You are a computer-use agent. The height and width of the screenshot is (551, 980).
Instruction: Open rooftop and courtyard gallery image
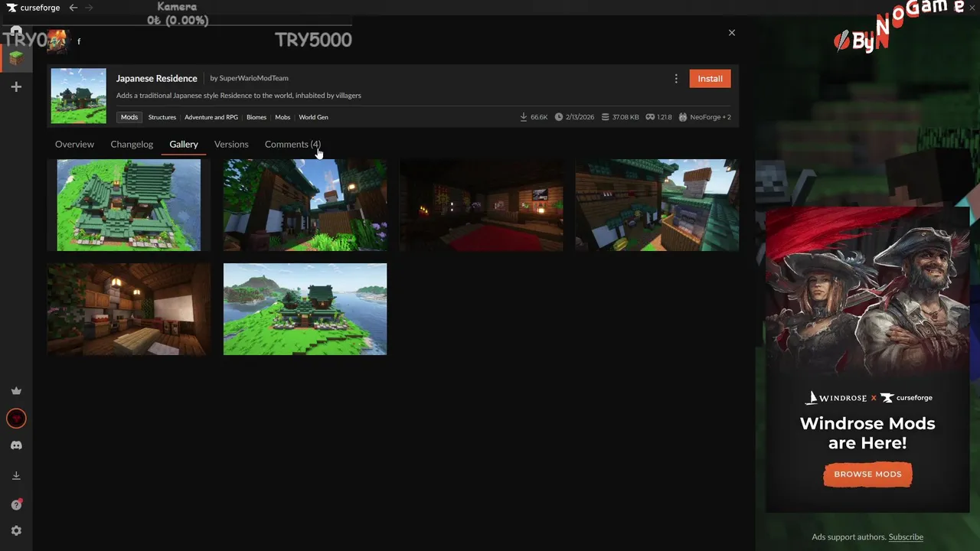(657, 205)
